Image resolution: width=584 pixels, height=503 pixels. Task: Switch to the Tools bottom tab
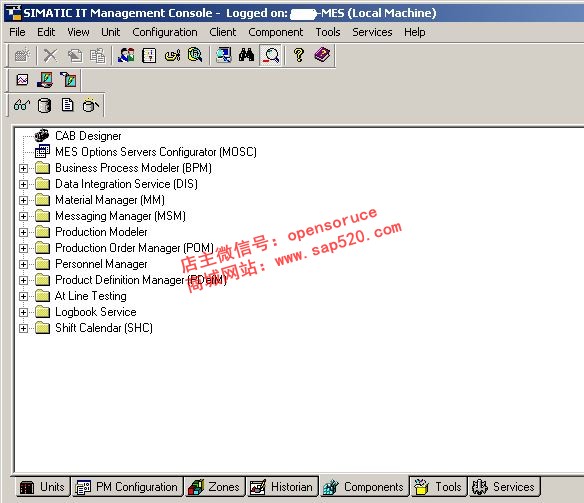point(438,487)
